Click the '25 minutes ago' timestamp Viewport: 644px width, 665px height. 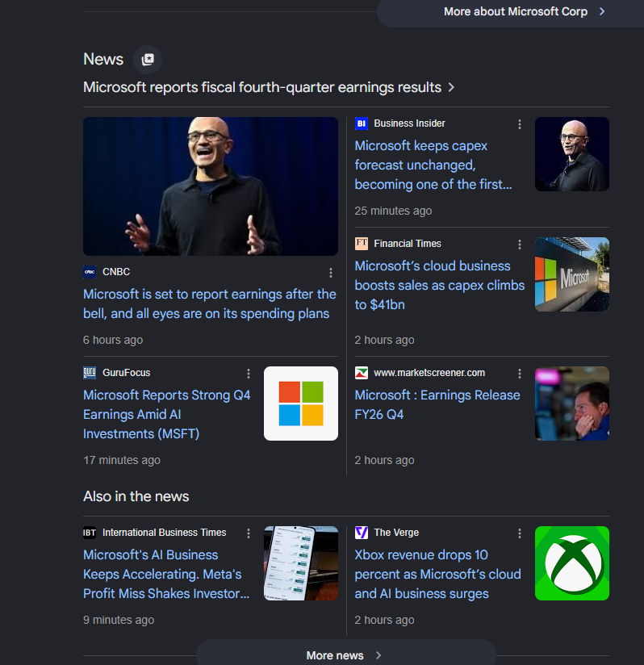click(x=393, y=211)
